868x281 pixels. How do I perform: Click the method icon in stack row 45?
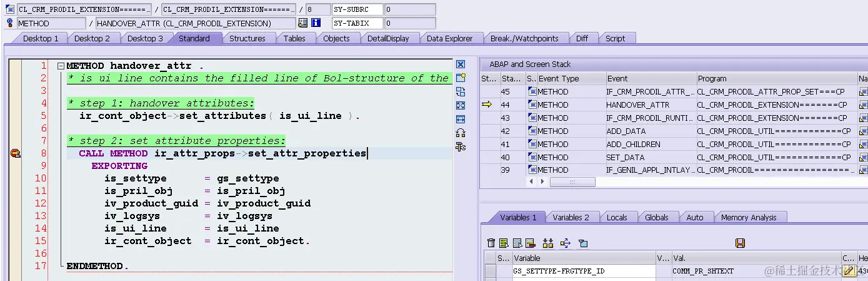coord(532,91)
